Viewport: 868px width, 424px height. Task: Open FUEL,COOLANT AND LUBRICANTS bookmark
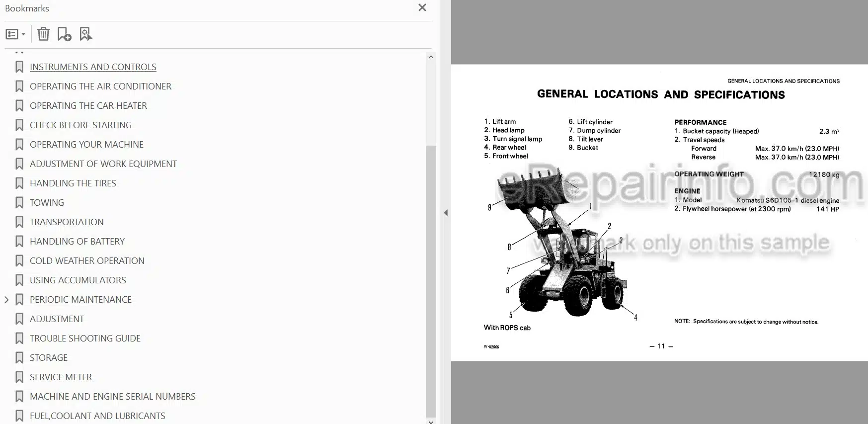[x=97, y=416]
